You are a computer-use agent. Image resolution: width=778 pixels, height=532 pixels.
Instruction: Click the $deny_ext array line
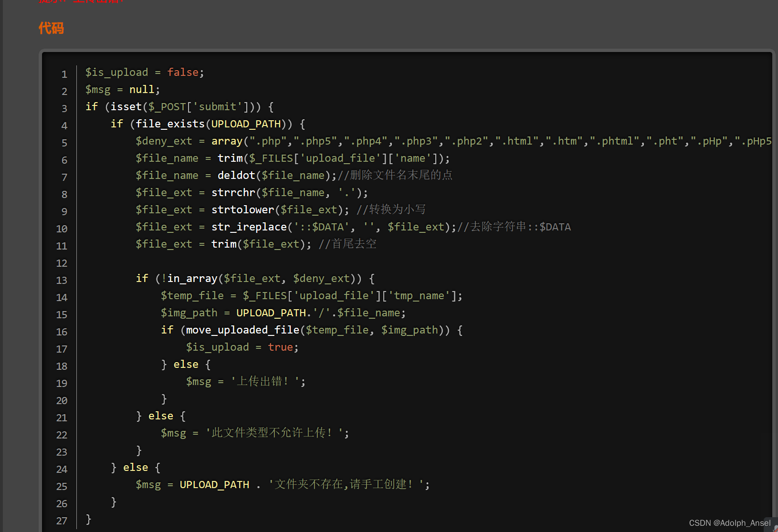[453, 141]
